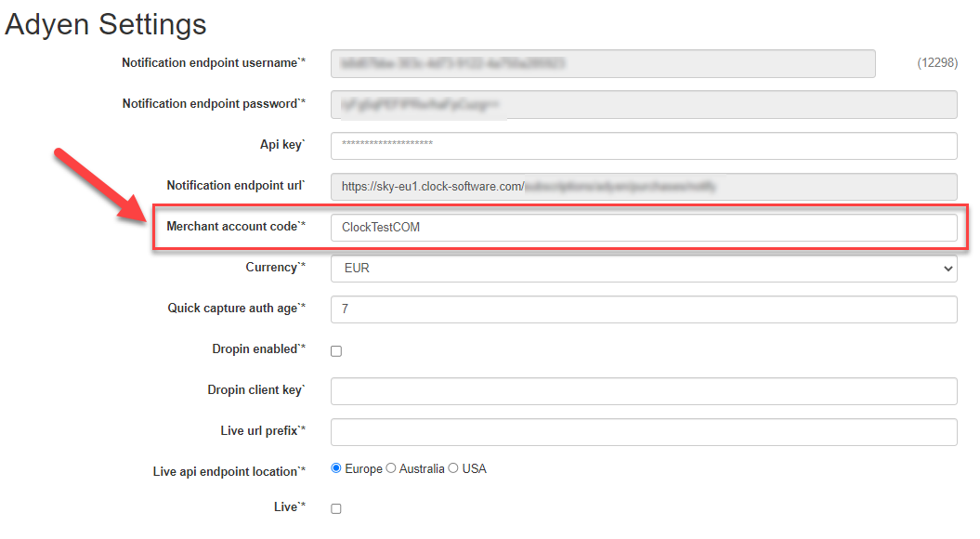The width and height of the screenshot is (980, 539).
Task: Click the Dropin enabled label text
Action: [x=257, y=348]
